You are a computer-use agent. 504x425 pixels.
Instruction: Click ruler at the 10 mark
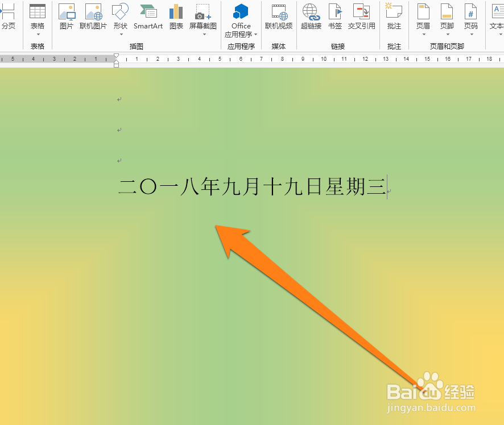point(323,59)
